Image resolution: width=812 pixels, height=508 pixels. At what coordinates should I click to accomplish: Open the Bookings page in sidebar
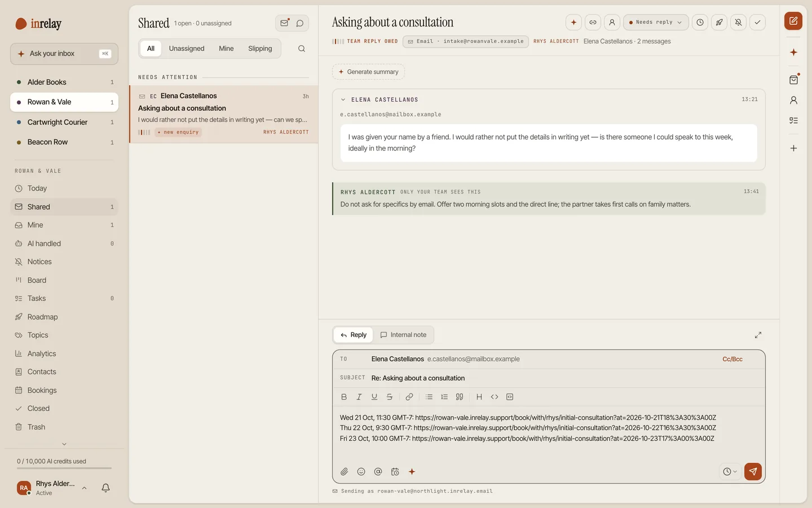pos(64,391)
